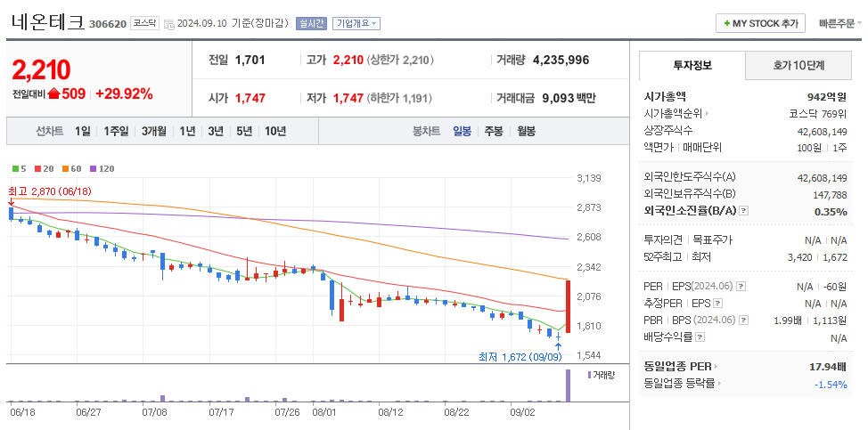
Task: Expand the 빠른주문 dropdown
Action: pos(839,23)
